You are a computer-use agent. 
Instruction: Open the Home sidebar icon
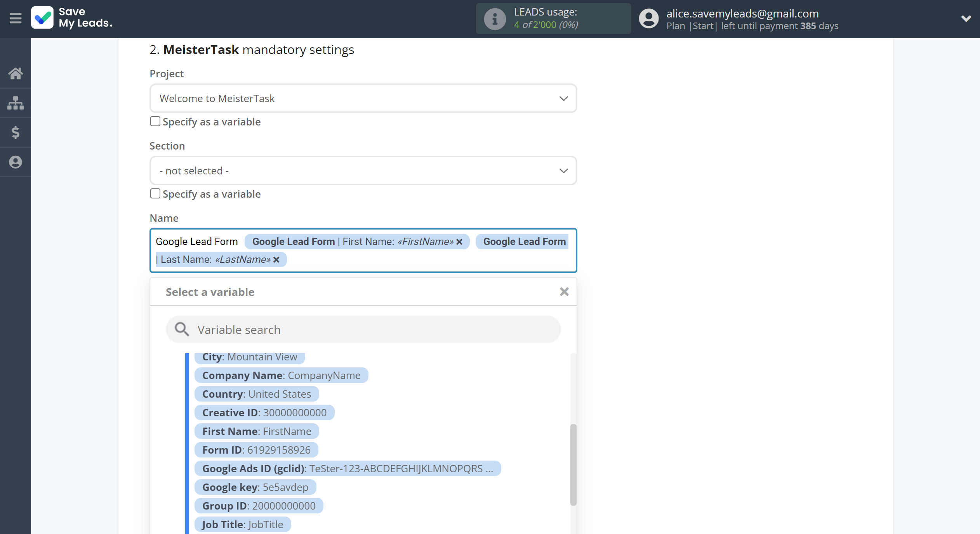point(16,73)
